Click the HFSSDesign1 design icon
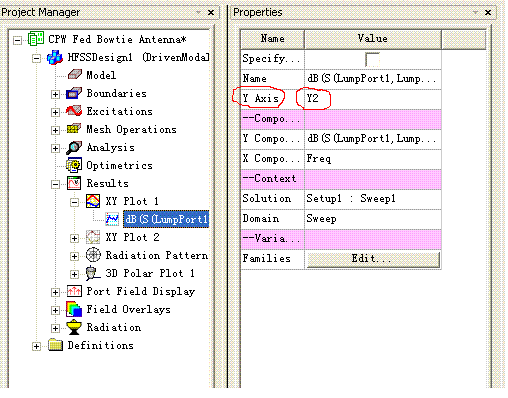The height and width of the screenshot is (398, 508). click(55, 57)
